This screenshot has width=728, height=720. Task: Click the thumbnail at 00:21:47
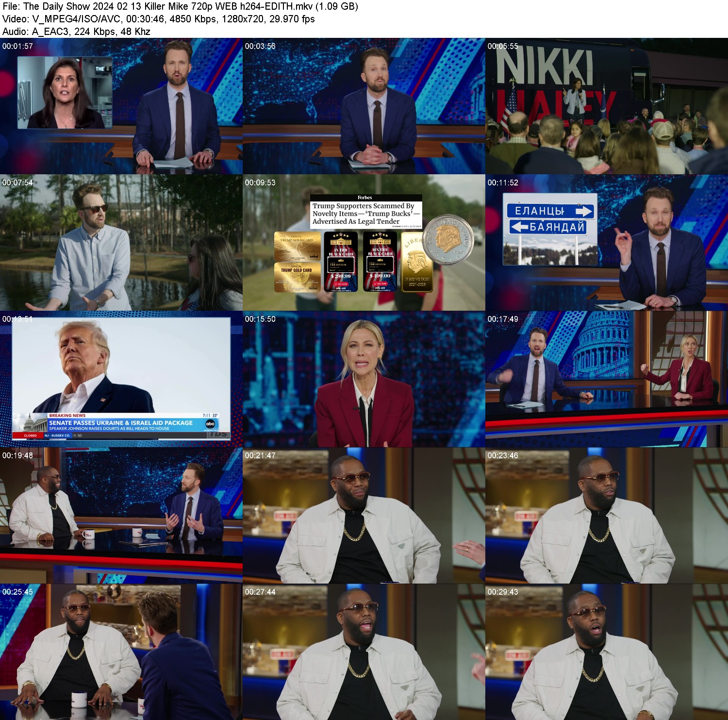point(364,516)
